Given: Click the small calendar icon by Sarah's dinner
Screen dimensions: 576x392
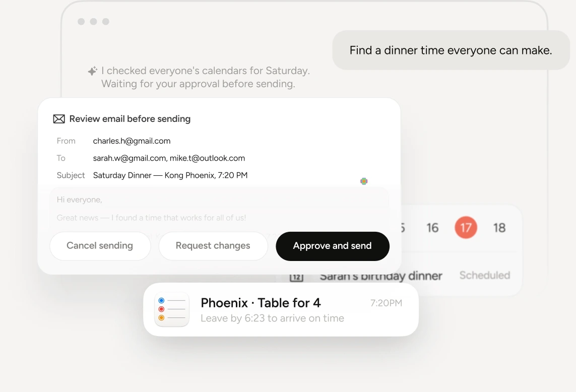Looking at the screenshot, I should point(296,278).
